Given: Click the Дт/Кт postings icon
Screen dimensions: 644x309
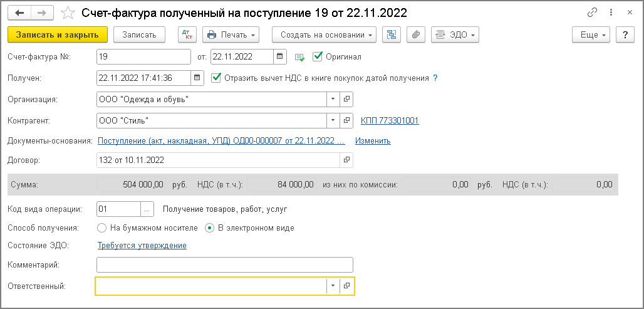Looking at the screenshot, I should pos(187,35).
